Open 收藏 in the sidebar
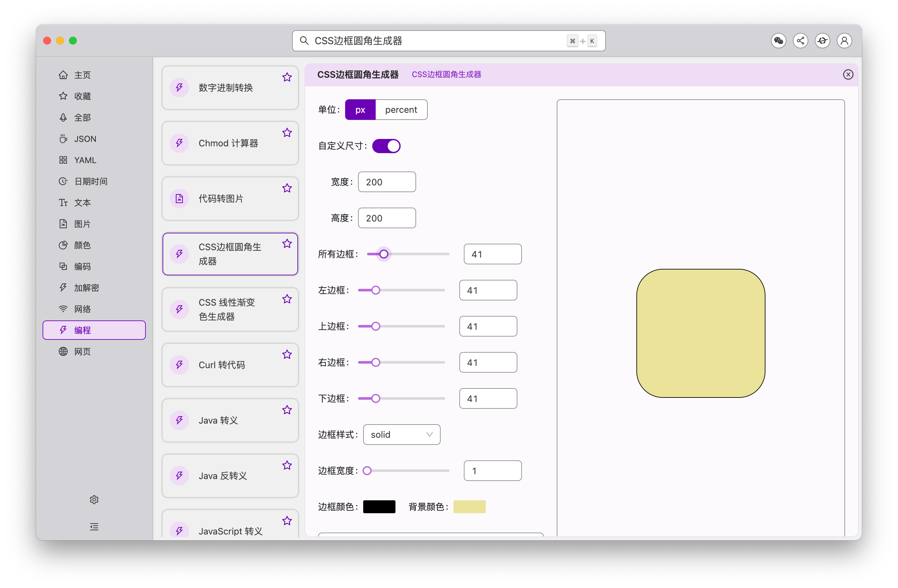Viewport: 898px width, 588px height. [x=94, y=96]
